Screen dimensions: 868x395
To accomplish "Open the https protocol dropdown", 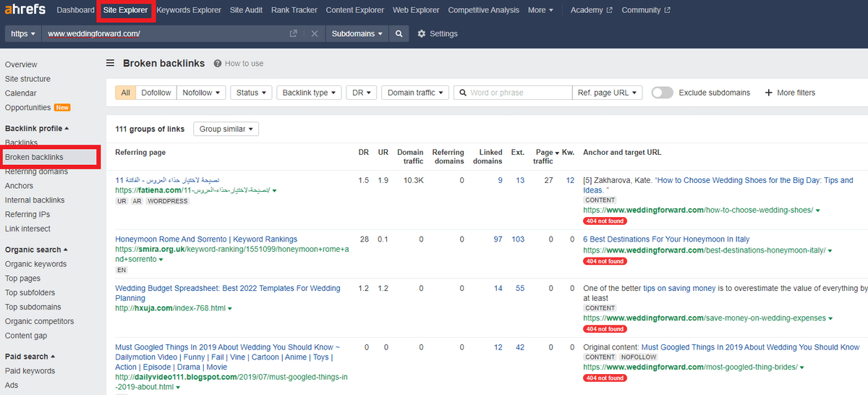I will tap(23, 34).
